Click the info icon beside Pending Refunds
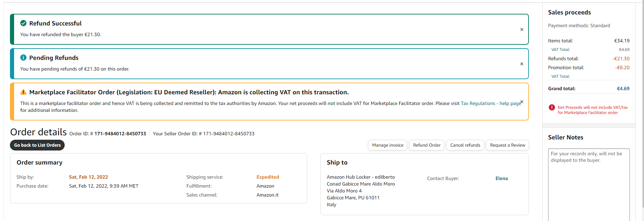Image resolution: width=644 pixels, height=221 pixels. [x=23, y=58]
